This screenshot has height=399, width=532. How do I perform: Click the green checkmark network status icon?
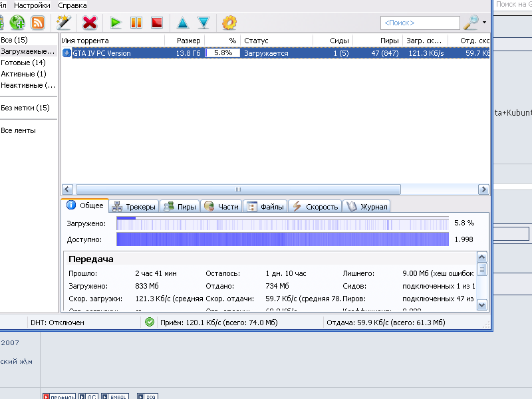pyautogui.click(x=149, y=322)
